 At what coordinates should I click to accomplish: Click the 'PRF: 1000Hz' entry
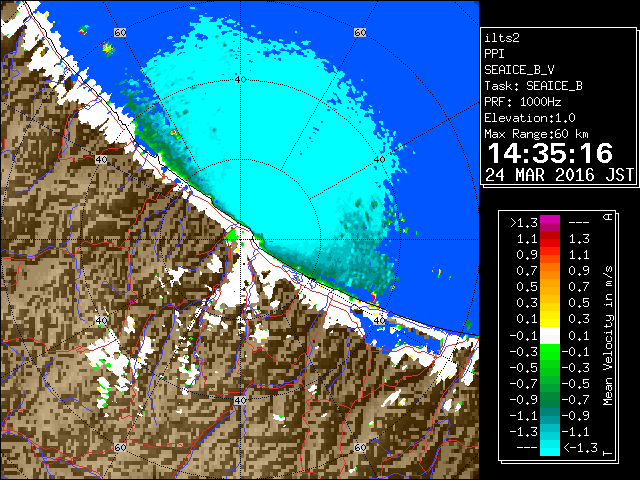pos(522,102)
